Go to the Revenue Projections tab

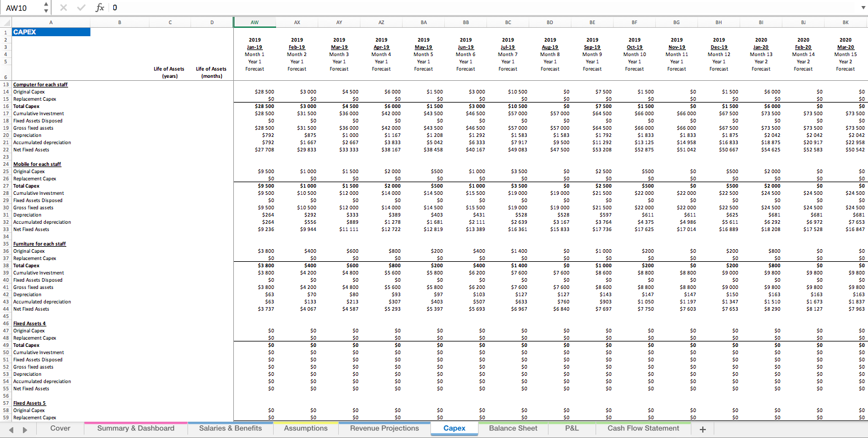pyautogui.click(x=385, y=428)
